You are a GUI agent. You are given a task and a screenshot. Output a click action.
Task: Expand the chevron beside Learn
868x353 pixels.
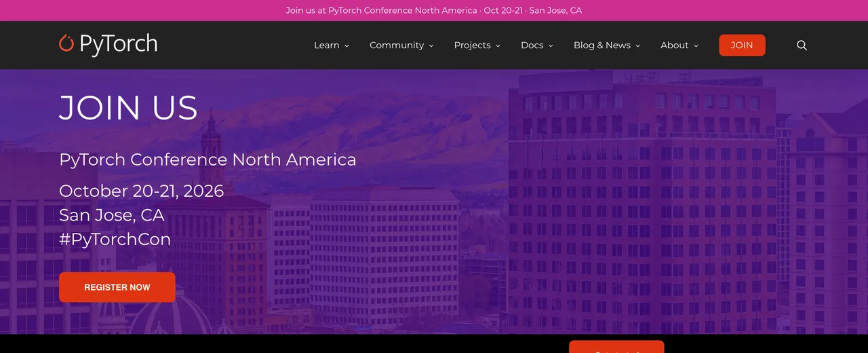click(x=347, y=45)
